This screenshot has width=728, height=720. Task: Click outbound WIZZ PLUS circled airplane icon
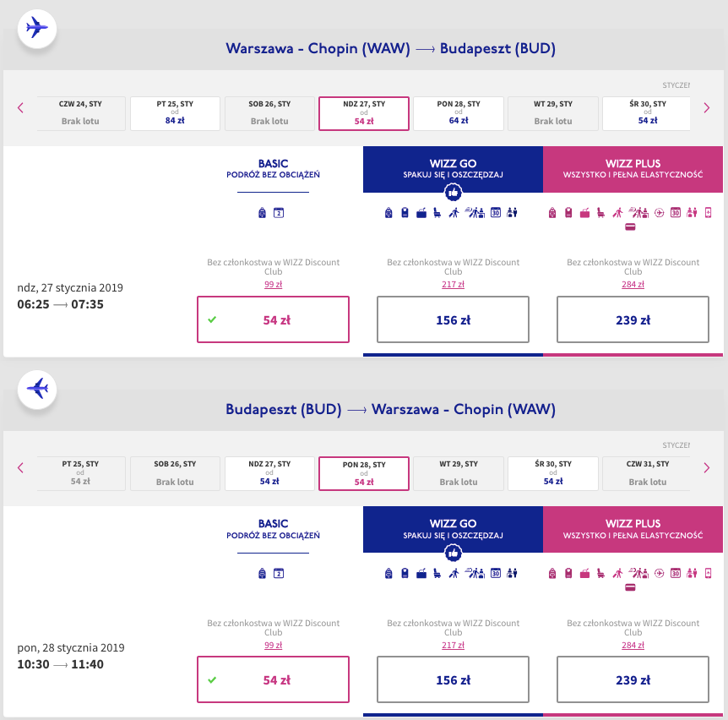pos(660,213)
